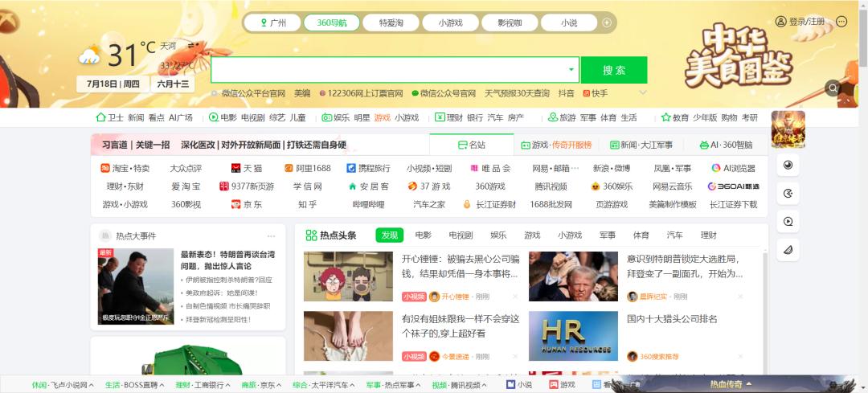Expand 商旅·京东 bottom menu
This screenshot has width=868, height=393.
click(279, 385)
